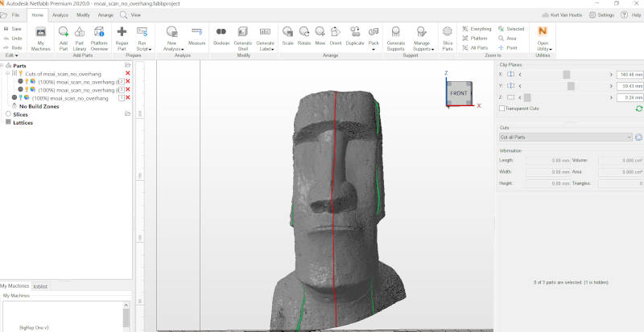
Task: Toggle bulb of second cut part
Action: [27, 89]
